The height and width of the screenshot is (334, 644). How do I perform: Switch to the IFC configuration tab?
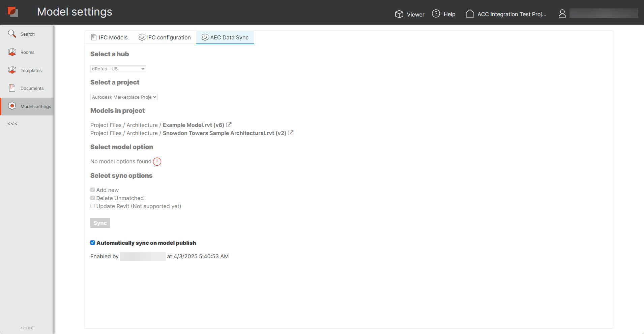[x=165, y=37]
